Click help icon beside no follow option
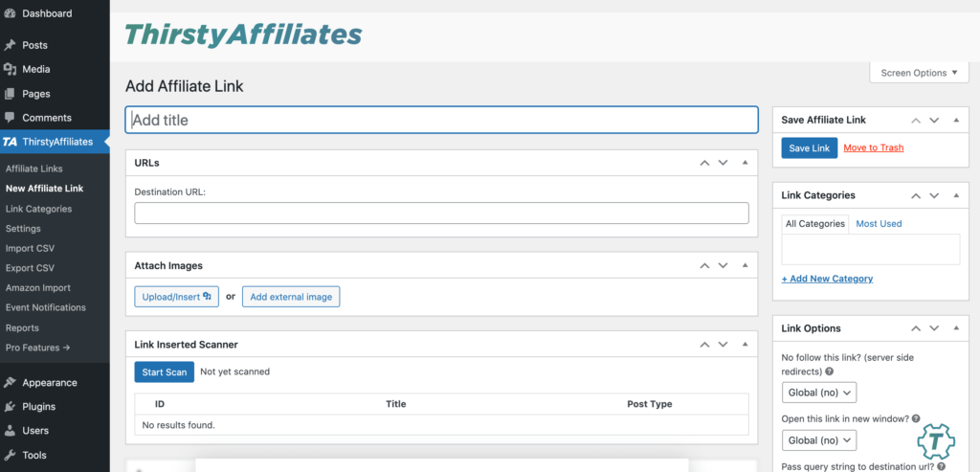The image size is (980, 472). (x=829, y=371)
